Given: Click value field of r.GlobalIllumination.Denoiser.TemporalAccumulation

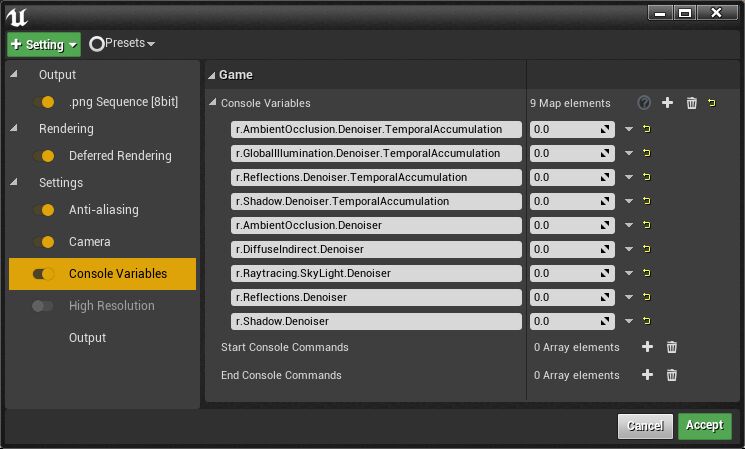Looking at the screenshot, I should [572, 153].
